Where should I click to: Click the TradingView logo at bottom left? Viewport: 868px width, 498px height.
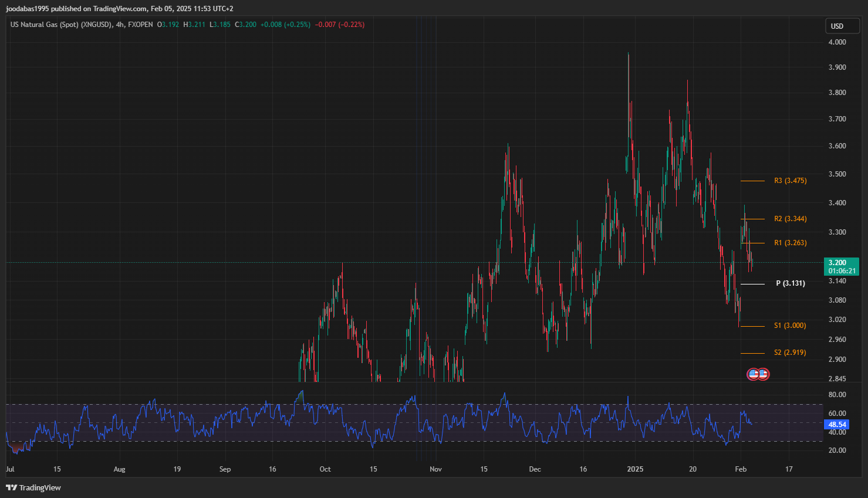tap(33, 487)
